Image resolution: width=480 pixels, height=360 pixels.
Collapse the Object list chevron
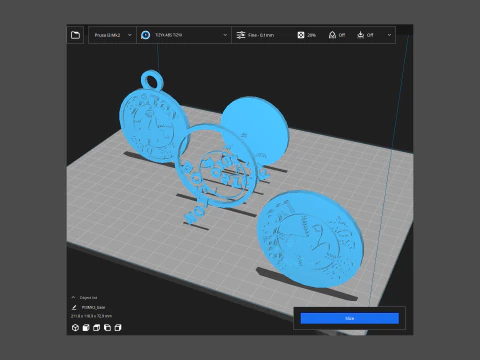point(73,297)
